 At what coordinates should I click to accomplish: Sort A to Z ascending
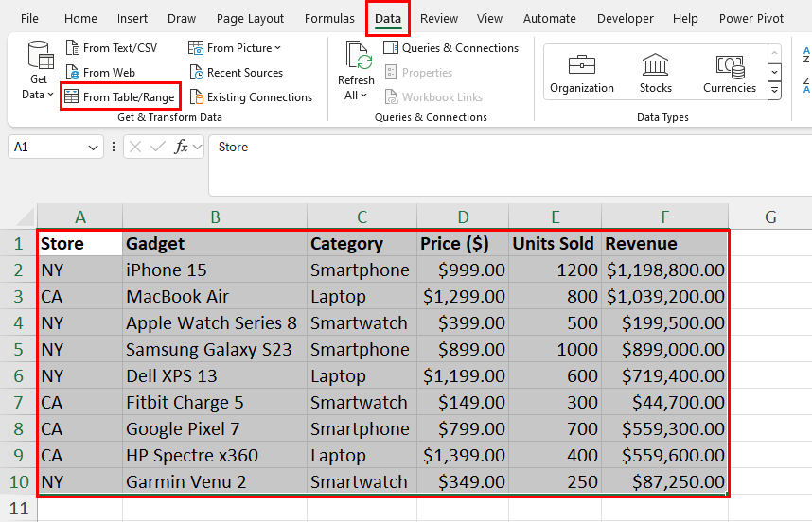806,55
